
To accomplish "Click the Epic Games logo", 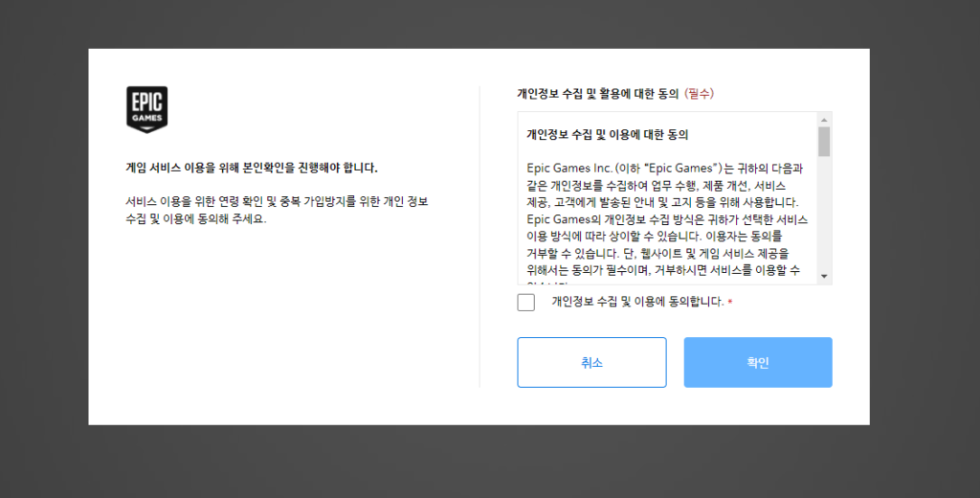I will 146,109.
